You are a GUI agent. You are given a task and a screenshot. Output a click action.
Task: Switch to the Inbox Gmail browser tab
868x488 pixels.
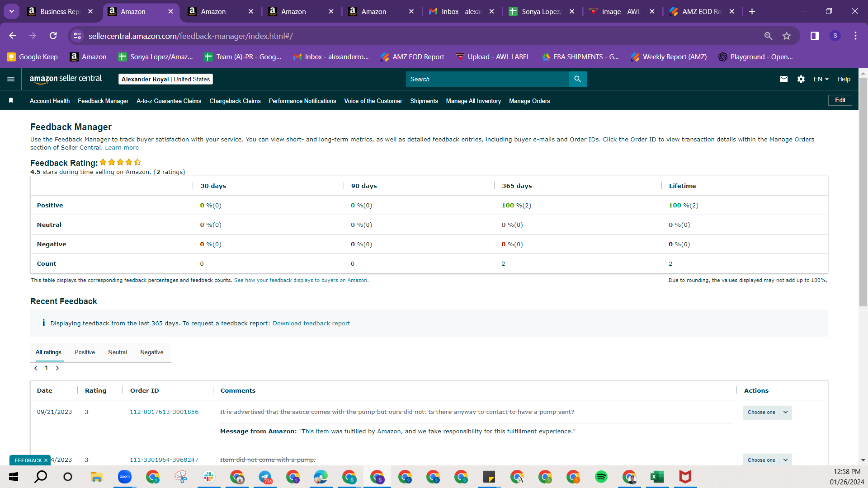[x=461, y=11]
